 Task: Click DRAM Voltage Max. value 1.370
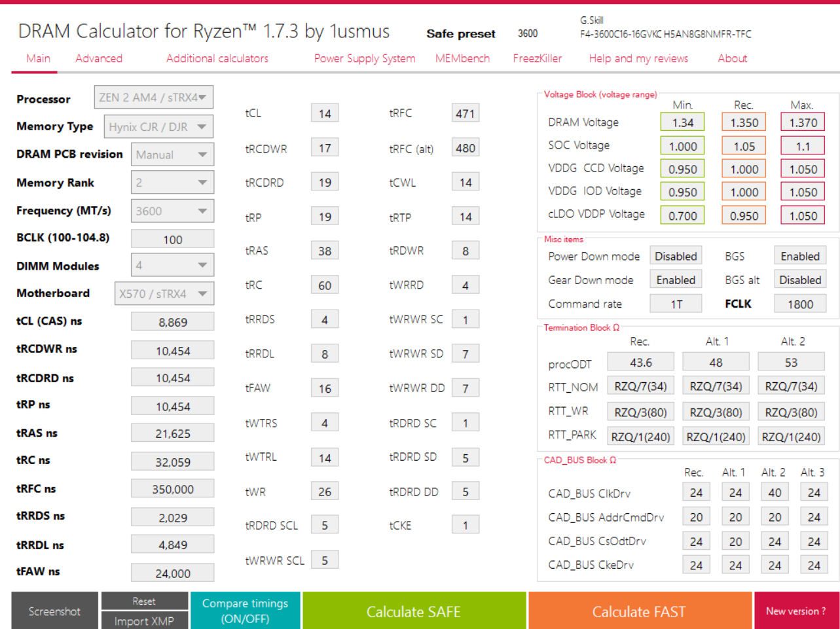point(803,122)
